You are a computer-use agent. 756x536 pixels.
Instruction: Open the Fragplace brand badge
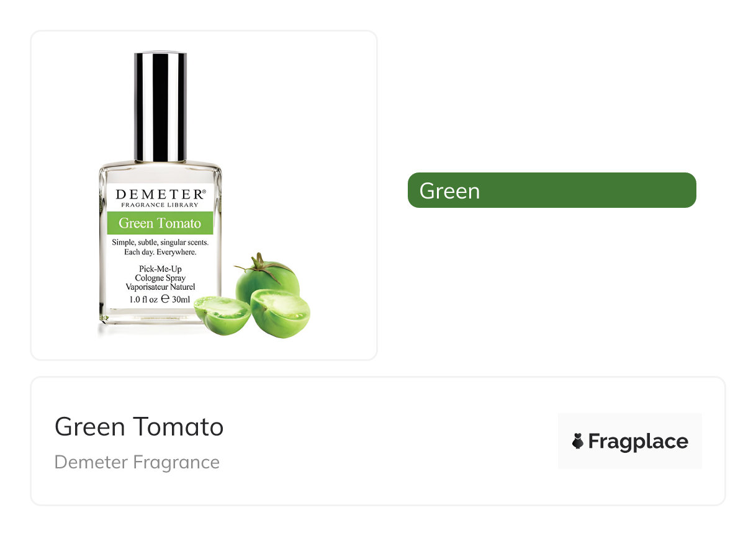[x=629, y=441]
